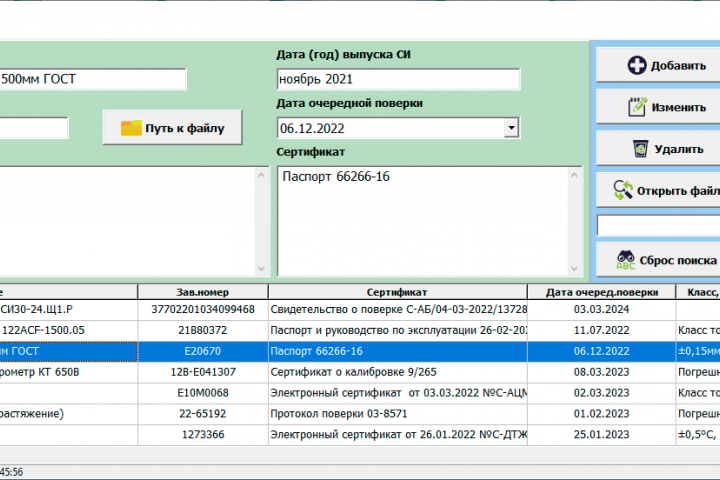Image resolution: width=720 pixels, height=480 pixels.
Task: Click the pencil notepad icon on Изменить
Action: [637, 107]
